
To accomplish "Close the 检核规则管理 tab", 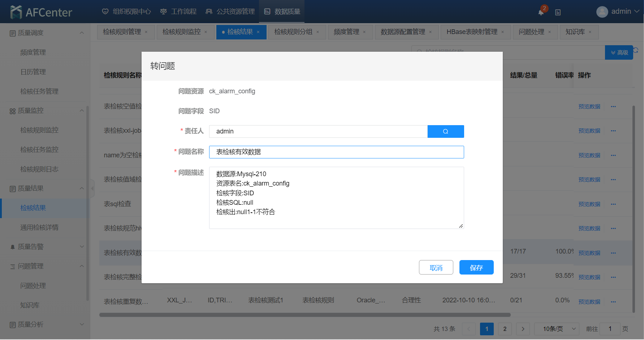I will tap(146, 32).
